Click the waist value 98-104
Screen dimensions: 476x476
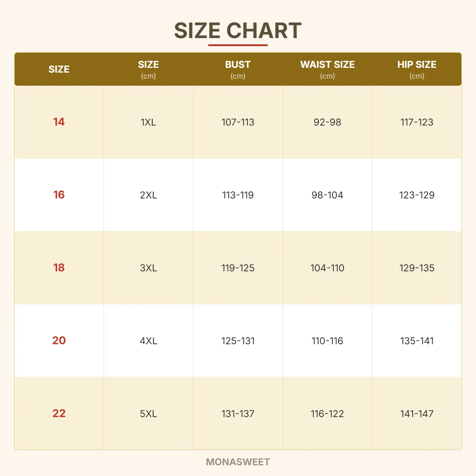327,195
